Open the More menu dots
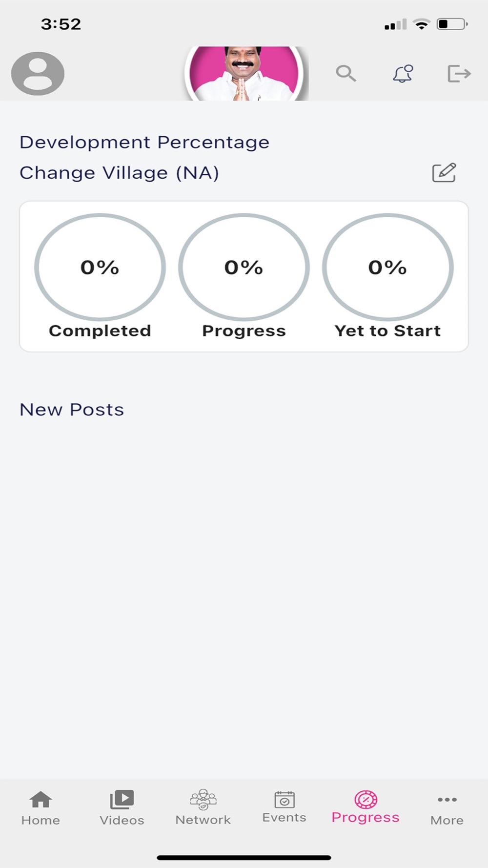488x868 pixels. click(x=447, y=809)
